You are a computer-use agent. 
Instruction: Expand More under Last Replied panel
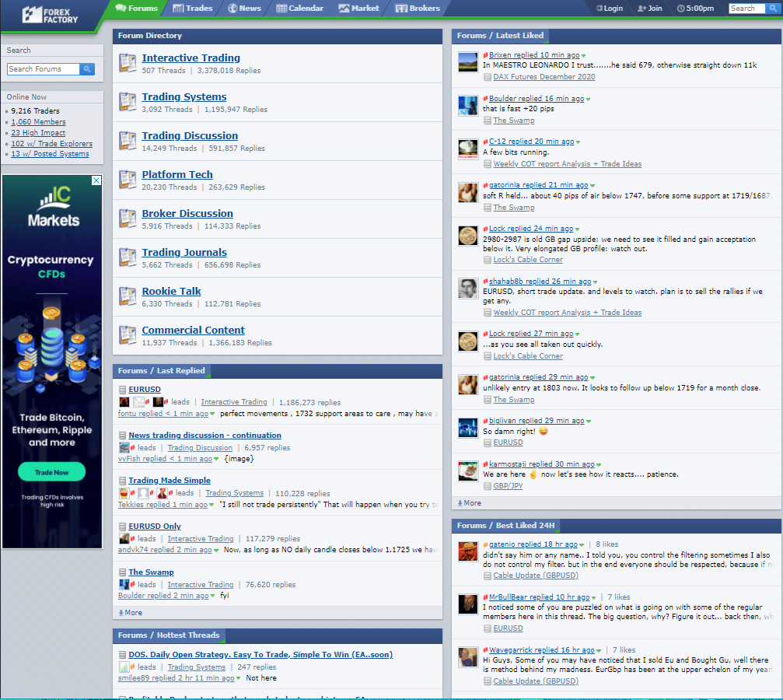(131, 613)
